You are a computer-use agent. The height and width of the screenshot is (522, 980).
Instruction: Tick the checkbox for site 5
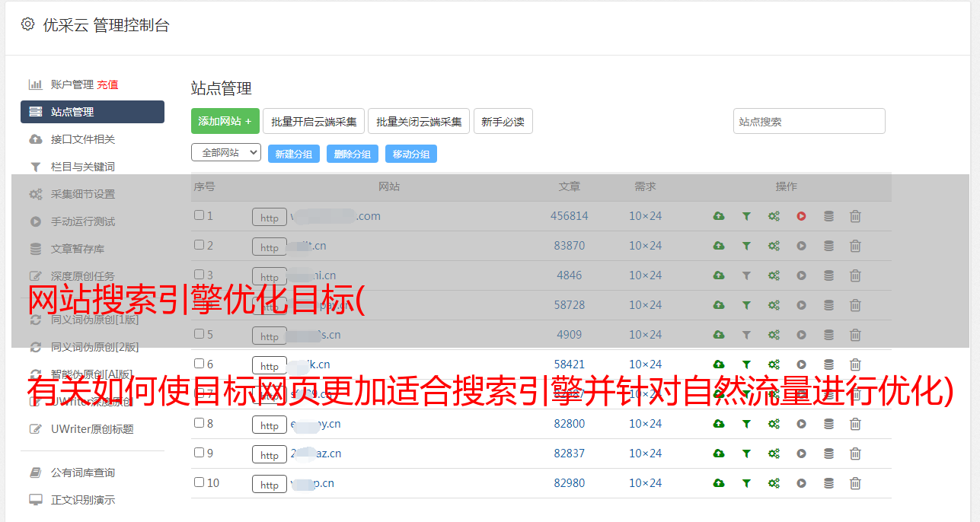199,334
